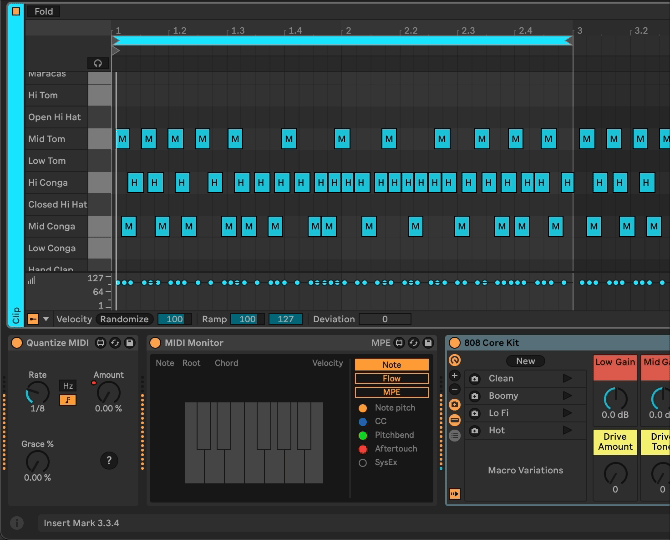This screenshot has height=540, width=670.
Task: Toggle the headphone note preview icon
Action: [98, 63]
